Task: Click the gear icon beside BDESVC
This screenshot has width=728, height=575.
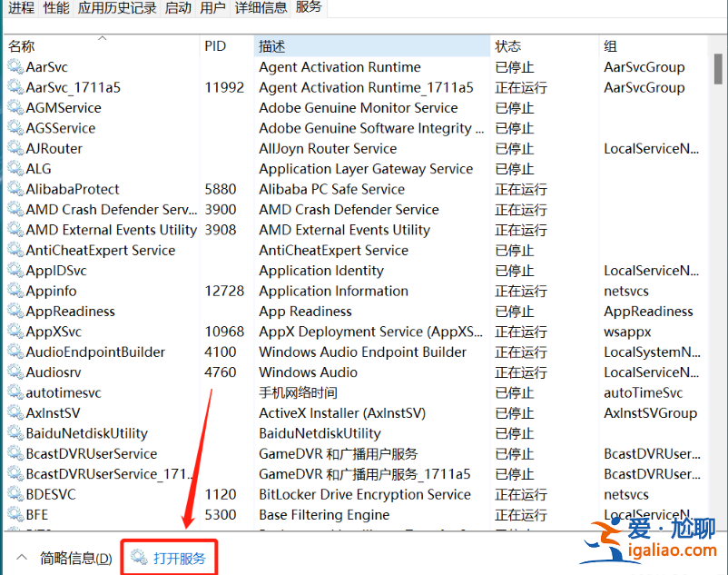Action: click(x=15, y=494)
